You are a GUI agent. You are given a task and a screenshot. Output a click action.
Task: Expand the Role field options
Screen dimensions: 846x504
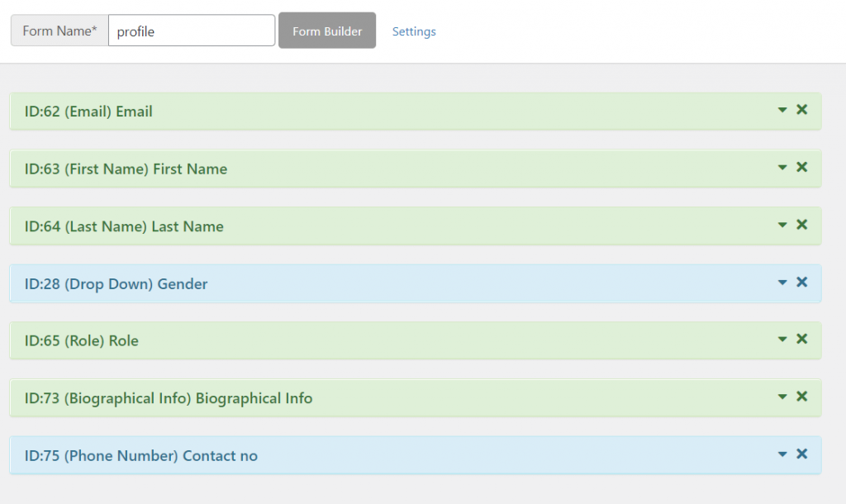click(x=782, y=340)
